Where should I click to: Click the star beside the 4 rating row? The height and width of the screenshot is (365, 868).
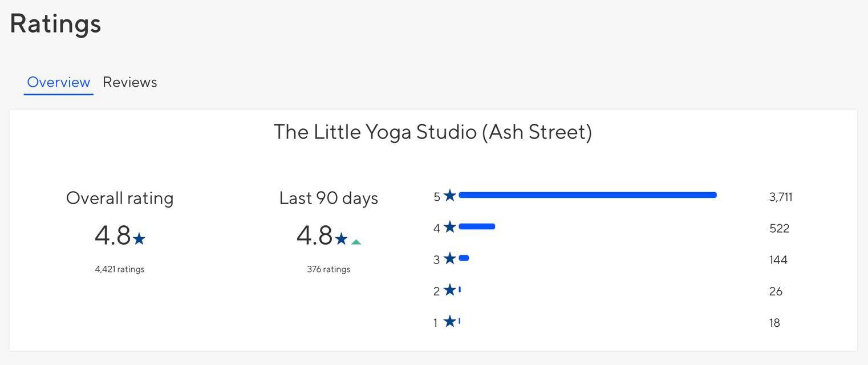pos(450,227)
